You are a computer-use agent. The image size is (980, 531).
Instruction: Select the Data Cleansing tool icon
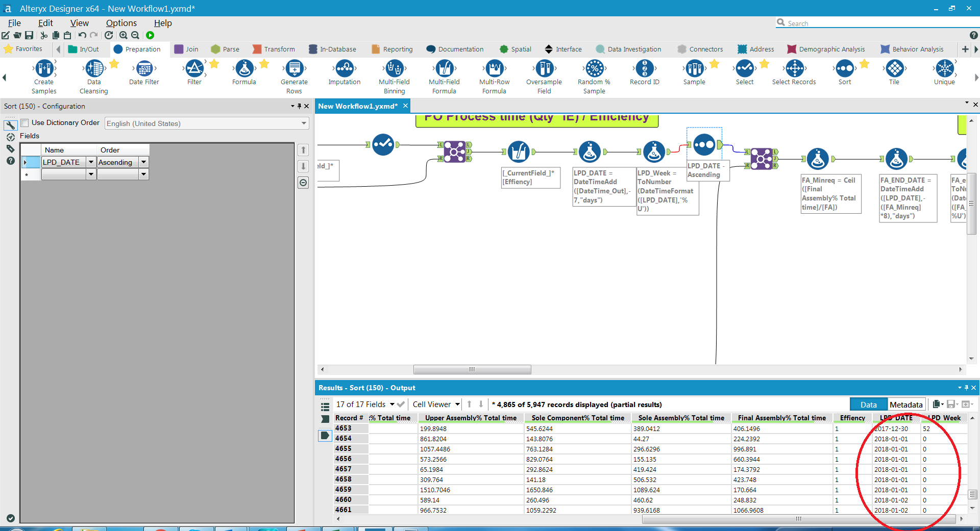coord(94,68)
